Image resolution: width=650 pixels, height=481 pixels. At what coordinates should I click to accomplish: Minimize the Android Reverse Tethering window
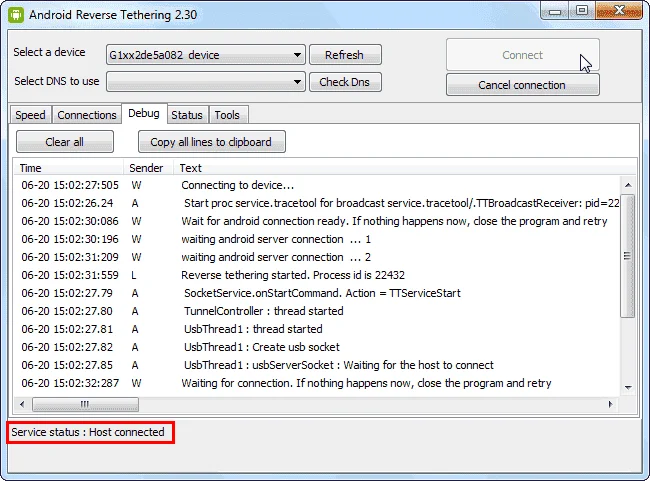(555, 12)
